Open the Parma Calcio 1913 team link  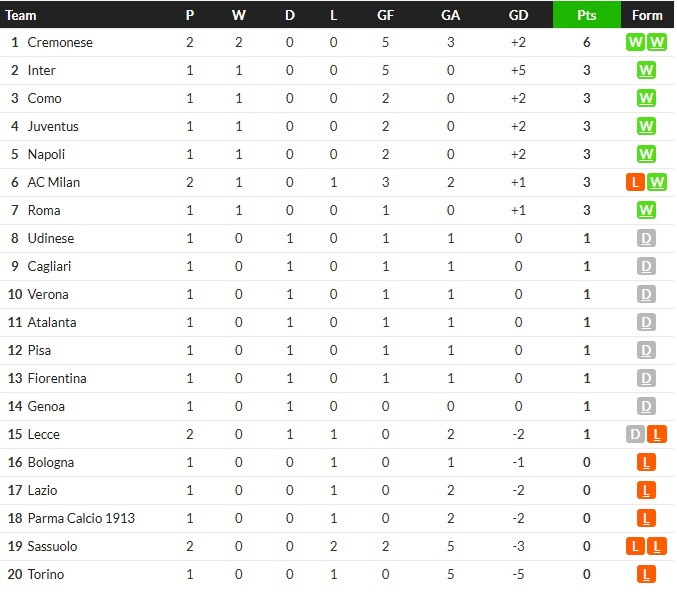point(81,518)
